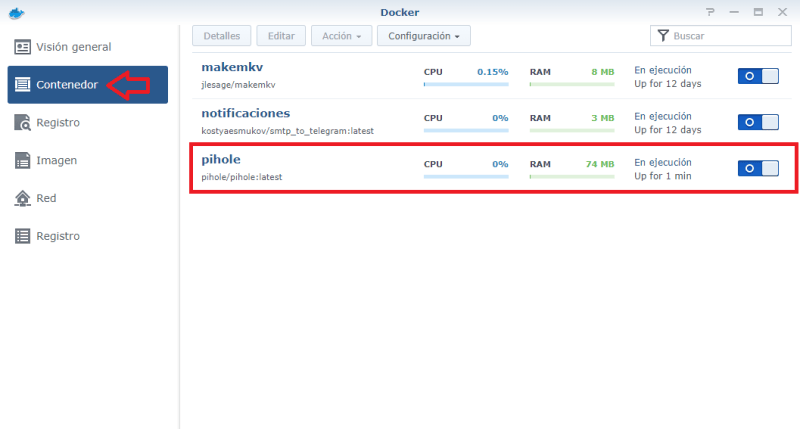Click the 0.15% CPU value

pos(492,72)
